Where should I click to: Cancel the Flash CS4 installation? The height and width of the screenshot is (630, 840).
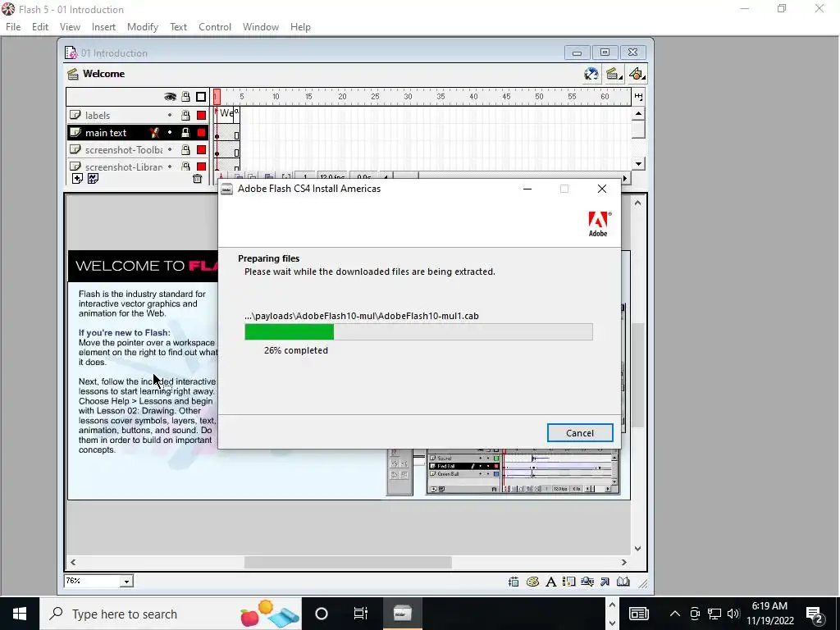580,433
